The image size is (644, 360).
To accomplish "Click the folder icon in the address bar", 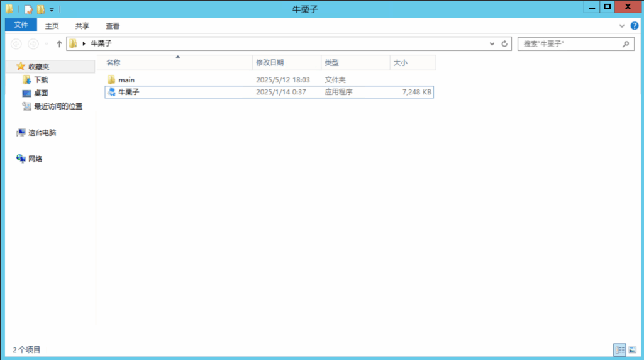I will click(73, 43).
